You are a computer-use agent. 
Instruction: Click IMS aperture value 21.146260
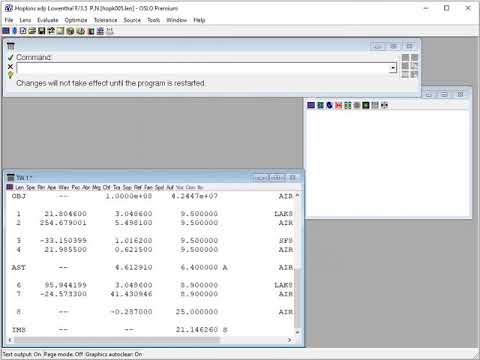197,330
